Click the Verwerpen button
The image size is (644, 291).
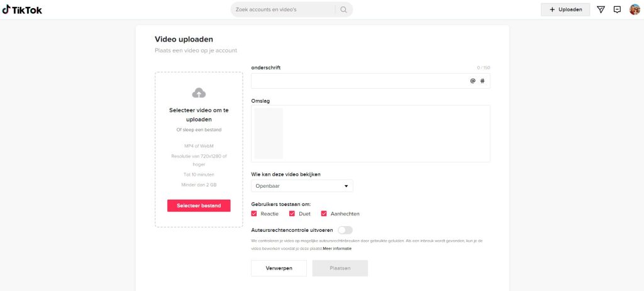(279, 268)
